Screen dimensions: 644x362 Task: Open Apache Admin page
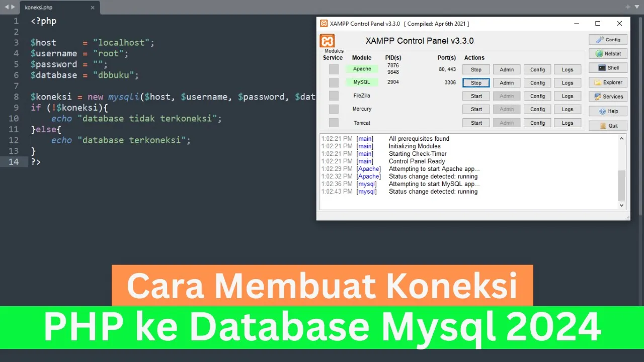507,70
